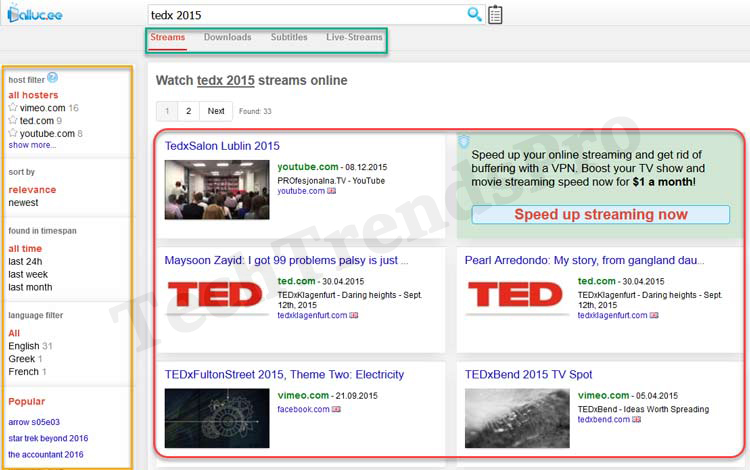
Task: Sort results by newest
Action: point(23,203)
